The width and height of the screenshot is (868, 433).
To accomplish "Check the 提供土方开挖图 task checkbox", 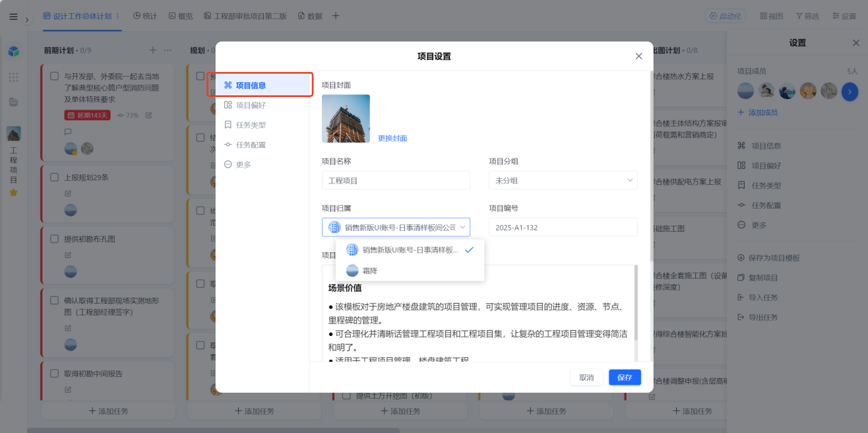I will (346, 396).
